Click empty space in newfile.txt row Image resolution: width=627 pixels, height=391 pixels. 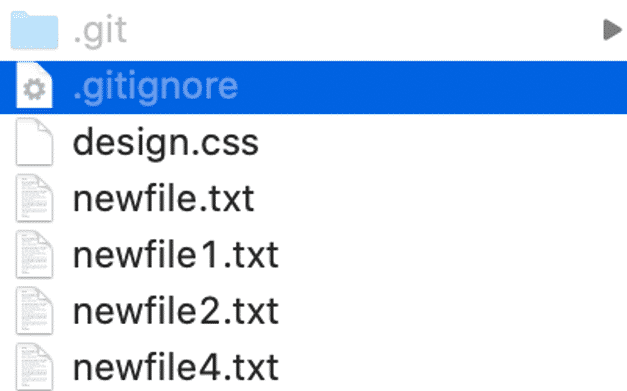(x=440, y=199)
